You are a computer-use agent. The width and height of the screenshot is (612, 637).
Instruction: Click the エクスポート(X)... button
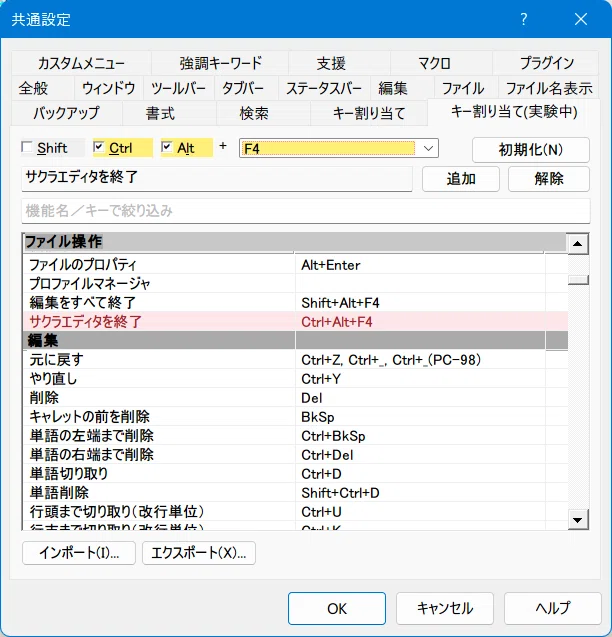(199, 553)
